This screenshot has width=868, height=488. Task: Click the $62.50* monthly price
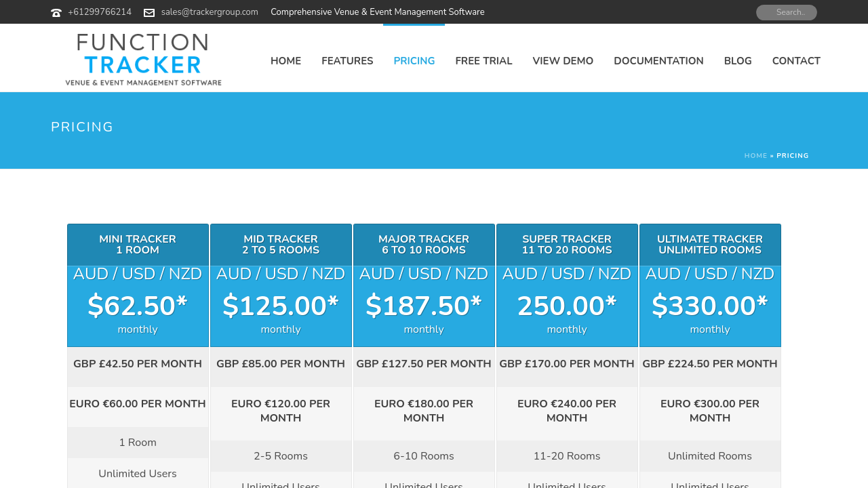[x=138, y=306]
